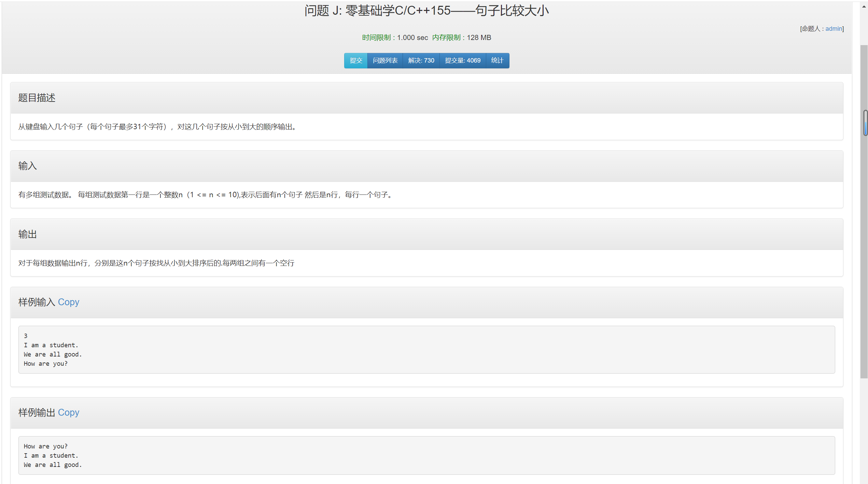The height and width of the screenshot is (484, 868).
Task: Copy the 样例输入 sample input
Action: 68,302
